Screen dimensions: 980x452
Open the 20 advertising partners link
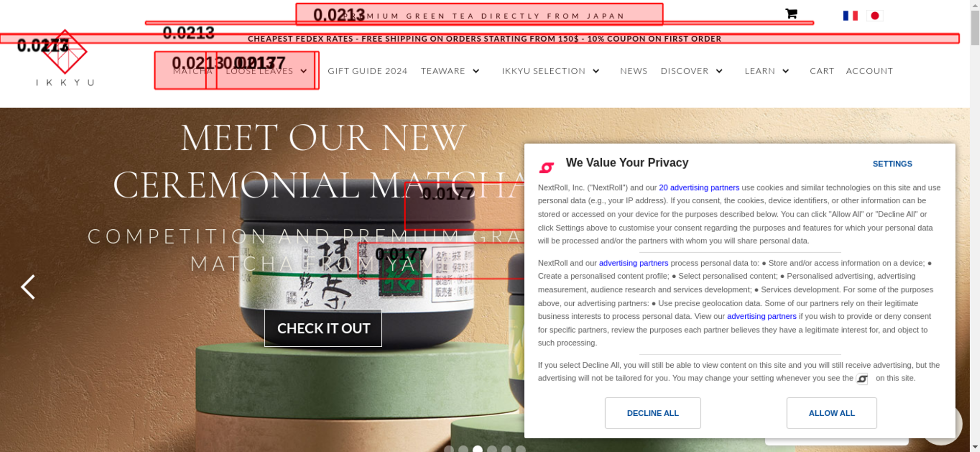click(699, 188)
